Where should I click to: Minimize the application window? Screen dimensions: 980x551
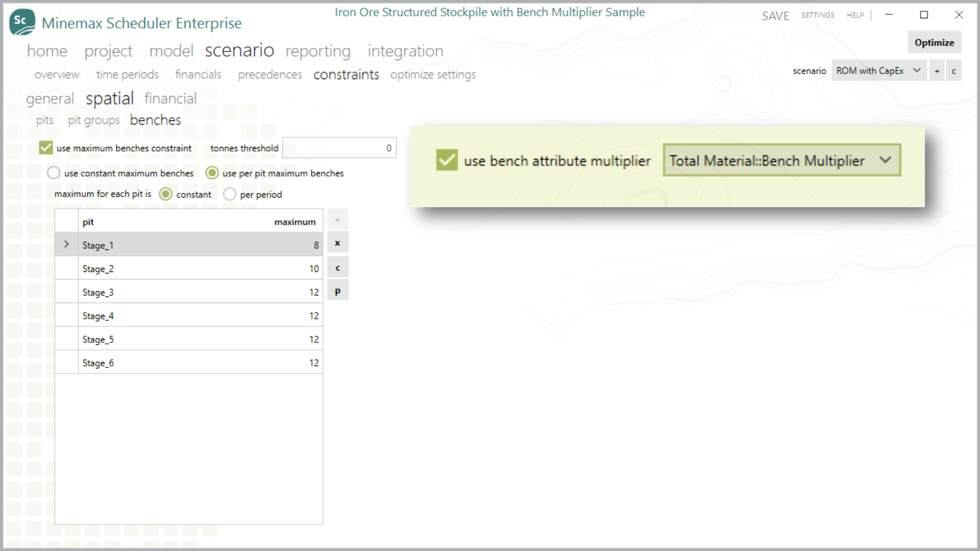click(x=889, y=15)
